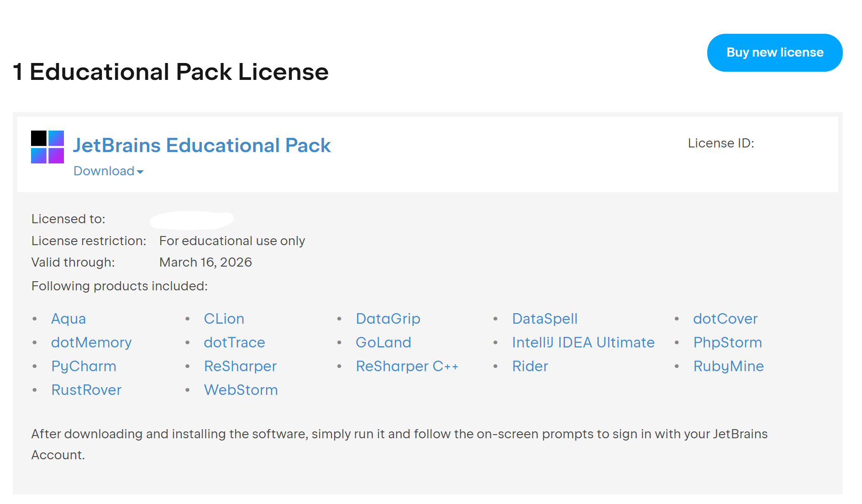Open the Aqua product link

point(68,319)
